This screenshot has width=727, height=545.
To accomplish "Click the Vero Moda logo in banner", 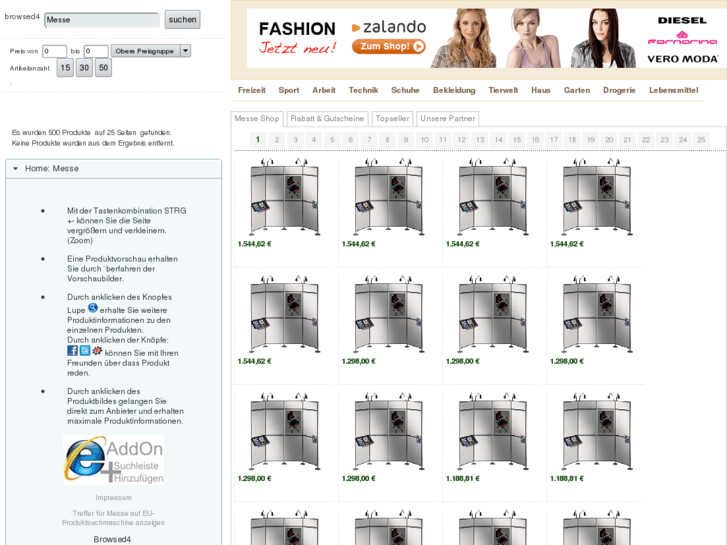I will pyautogui.click(x=682, y=59).
